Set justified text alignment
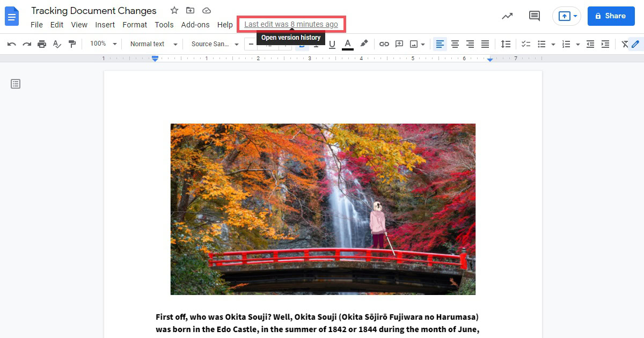644x338 pixels. point(485,44)
